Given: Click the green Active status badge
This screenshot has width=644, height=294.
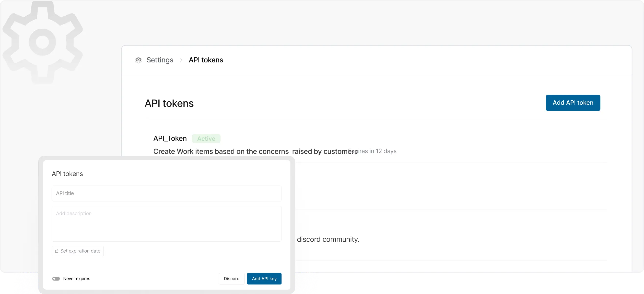Looking at the screenshot, I should (x=206, y=139).
